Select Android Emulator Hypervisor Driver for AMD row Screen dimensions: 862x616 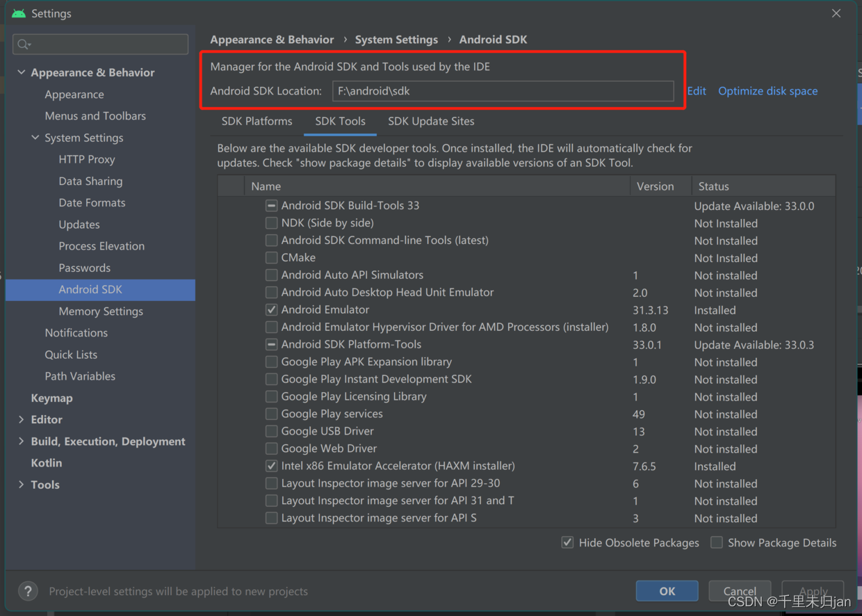point(526,327)
